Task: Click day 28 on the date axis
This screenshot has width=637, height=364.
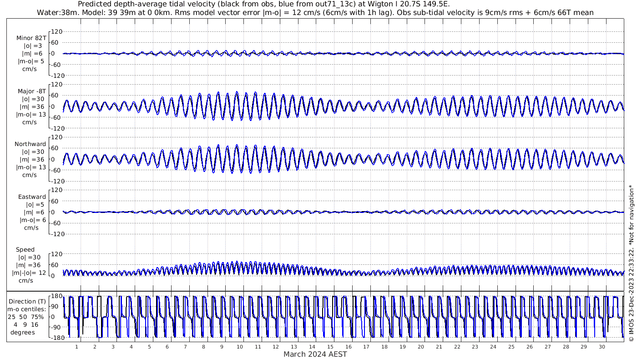Action: [x=566, y=347]
